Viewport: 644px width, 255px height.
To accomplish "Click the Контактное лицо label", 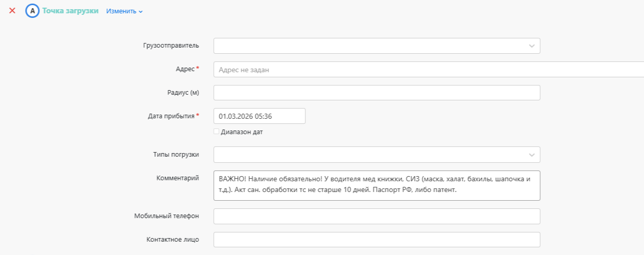I will 172,240.
